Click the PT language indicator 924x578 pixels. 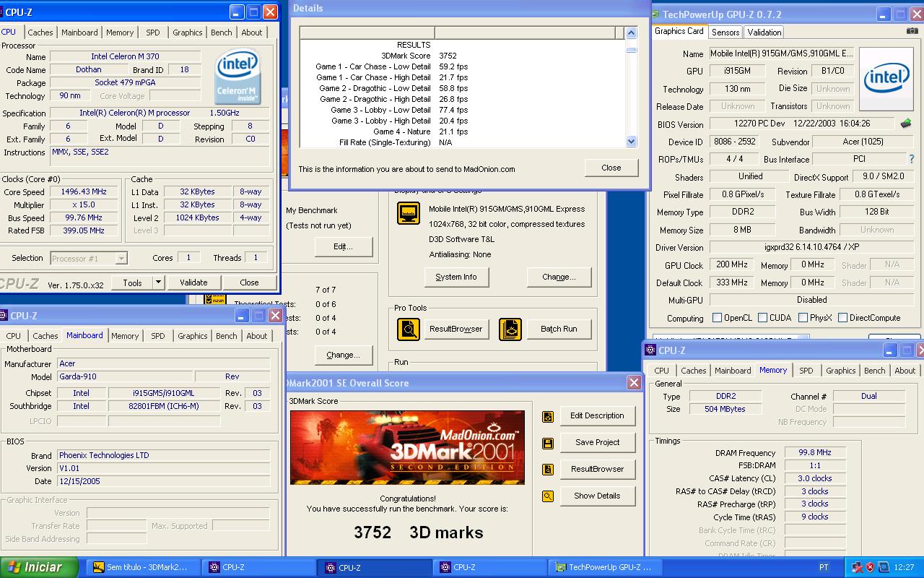point(824,567)
